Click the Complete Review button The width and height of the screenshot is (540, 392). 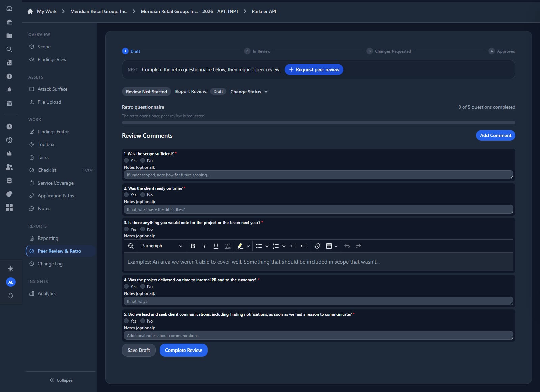pos(184,350)
